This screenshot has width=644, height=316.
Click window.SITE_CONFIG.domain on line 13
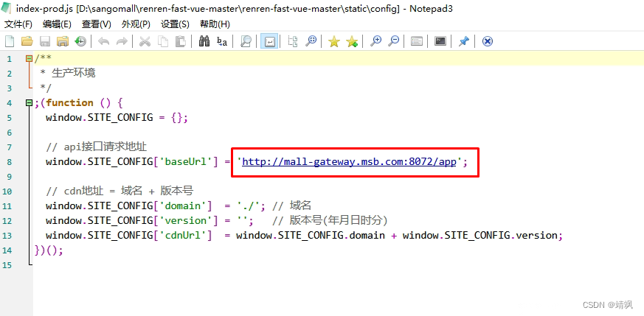(x=311, y=235)
